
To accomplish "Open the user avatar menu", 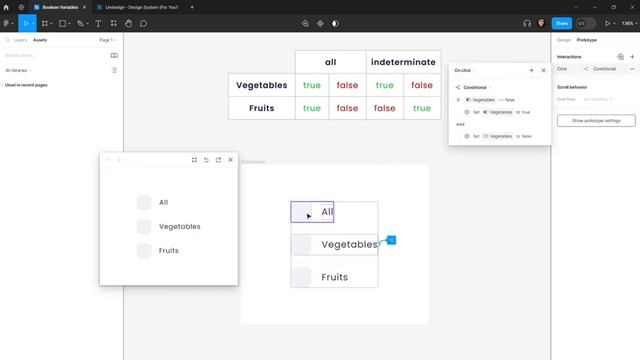I will (541, 23).
